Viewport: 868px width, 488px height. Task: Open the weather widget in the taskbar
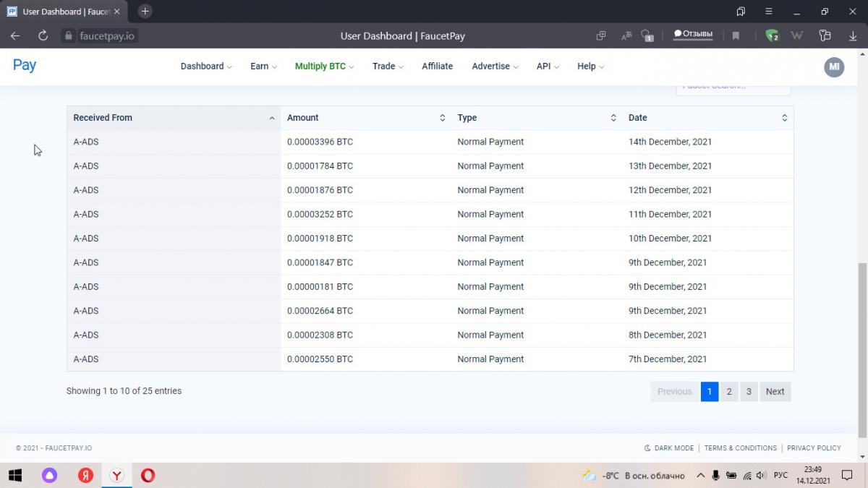[634, 476]
